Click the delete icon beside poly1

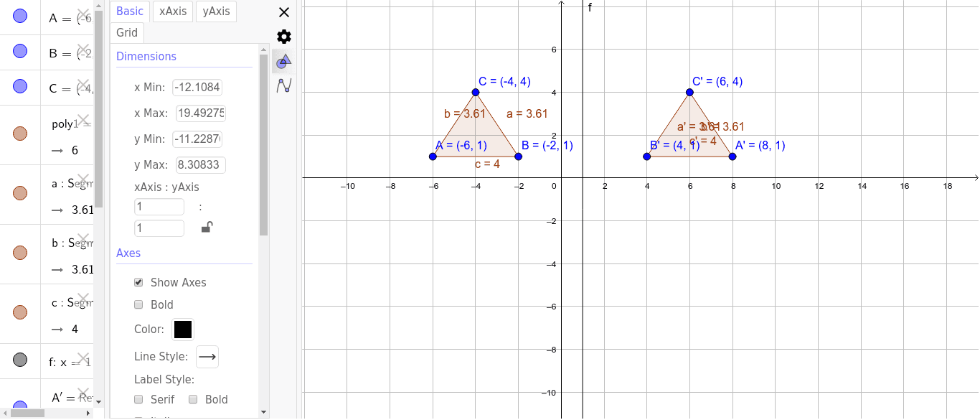pos(83,118)
